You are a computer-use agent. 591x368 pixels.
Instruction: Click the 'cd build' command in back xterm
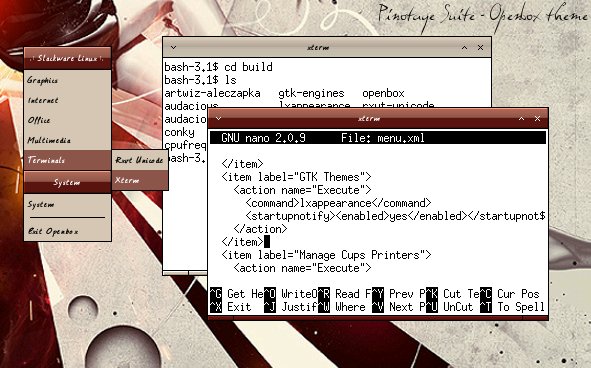(x=248, y=67)
